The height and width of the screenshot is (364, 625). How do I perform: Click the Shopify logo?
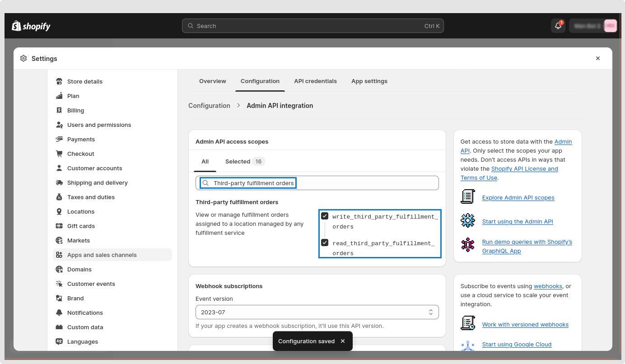coord(31,26)
